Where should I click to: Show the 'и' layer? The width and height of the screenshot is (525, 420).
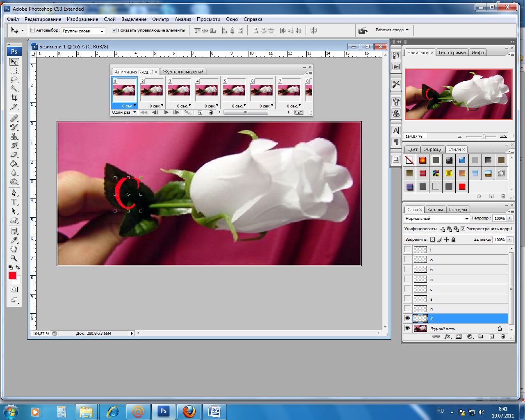(407, 279)
